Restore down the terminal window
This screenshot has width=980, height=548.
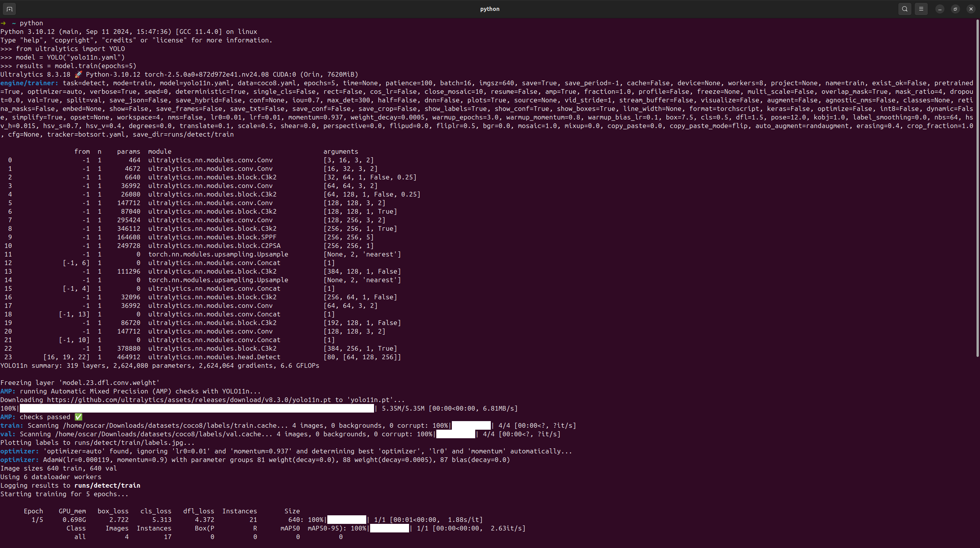[955, 9]
